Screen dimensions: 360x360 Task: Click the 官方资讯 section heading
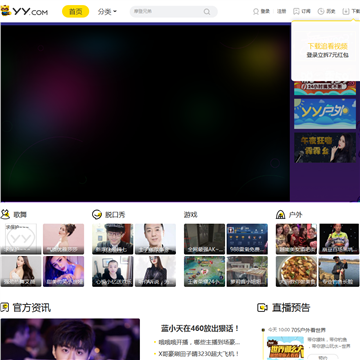(x=32, y=307)
